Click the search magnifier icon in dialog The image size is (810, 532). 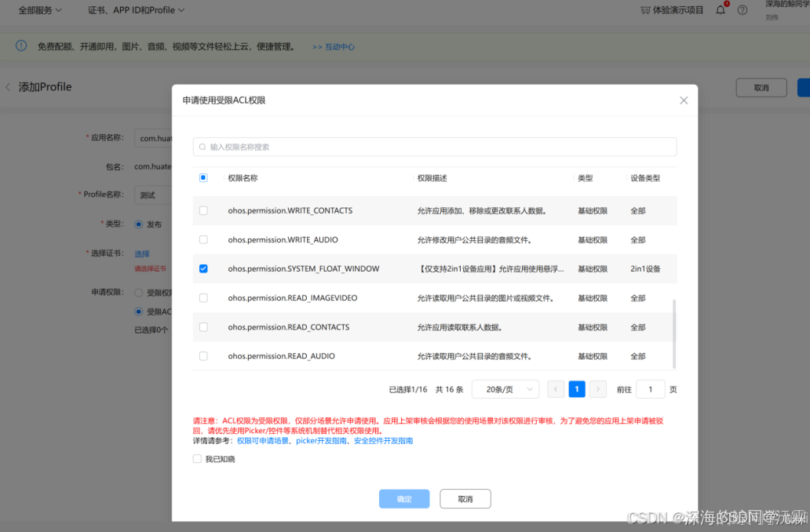(x=202, y=148)
